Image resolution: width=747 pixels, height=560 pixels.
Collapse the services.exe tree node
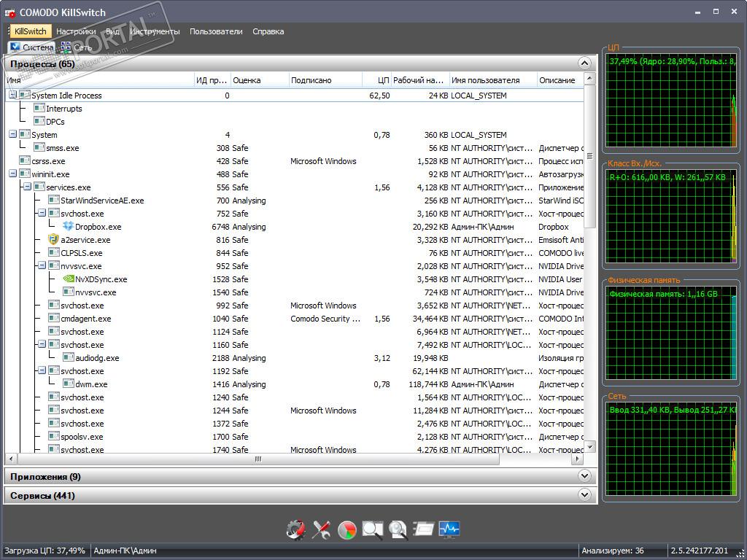click(27, 187)
